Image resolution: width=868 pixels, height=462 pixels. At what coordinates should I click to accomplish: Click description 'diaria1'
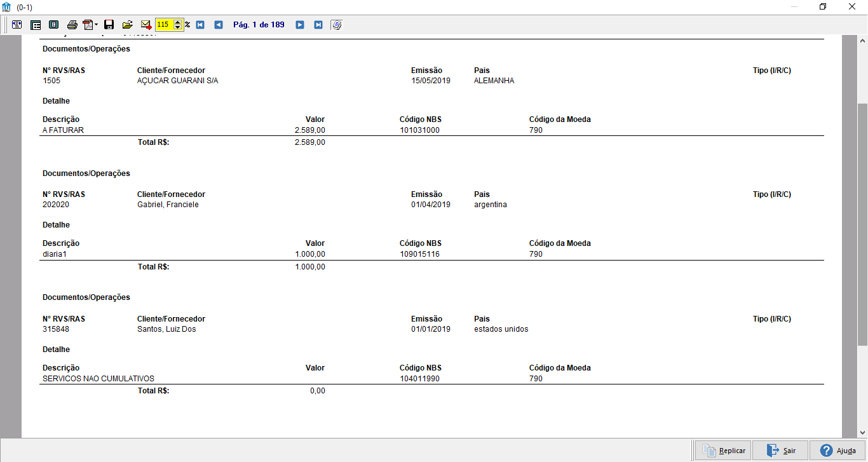(x=55, y=254)
